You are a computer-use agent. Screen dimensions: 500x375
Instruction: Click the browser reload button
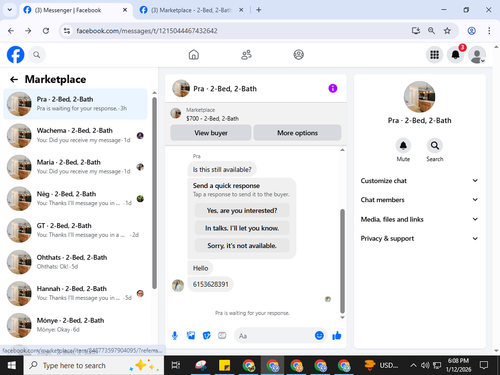point(46,31)
